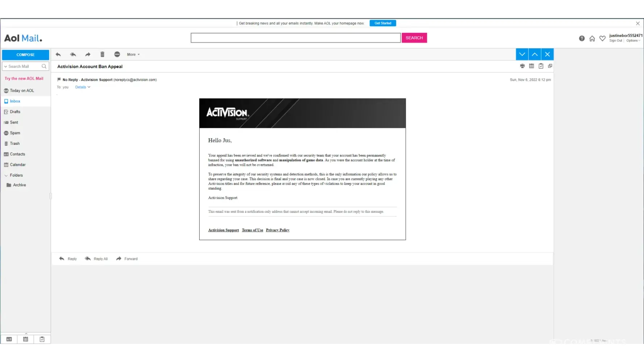644x362 pixels.
Task: Close the open message with the blue X
Action: tap(547, 54)
